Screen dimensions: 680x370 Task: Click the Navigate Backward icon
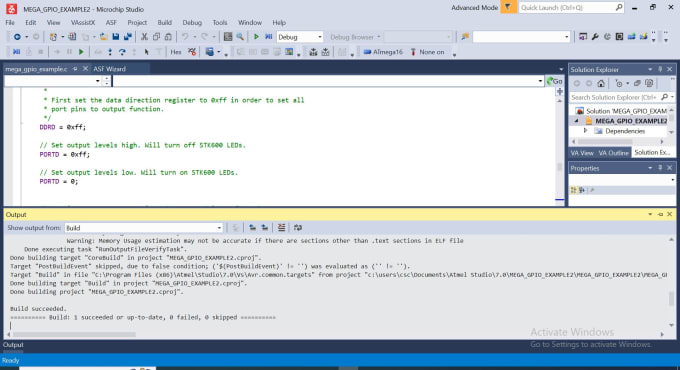coord(17,37)
